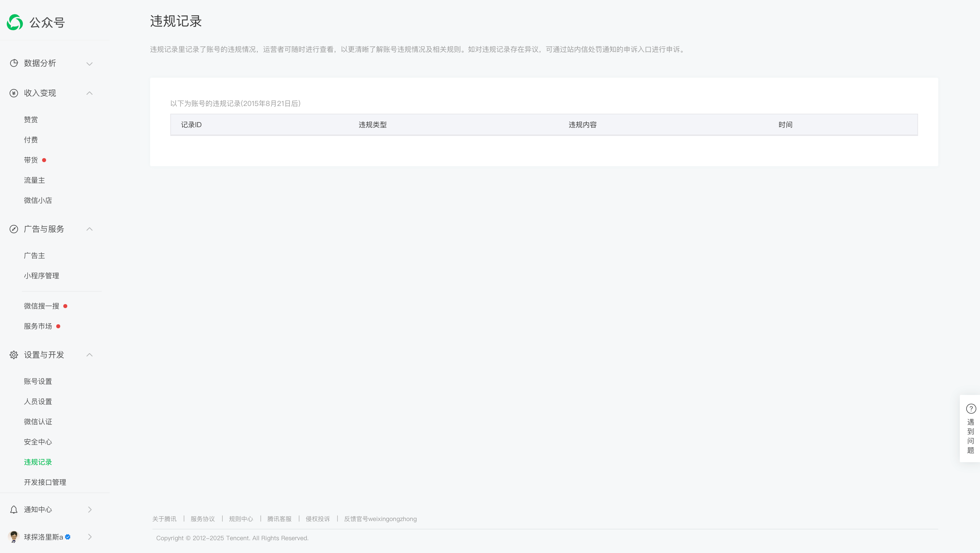The width and height of the screenshot is (980, 553).
Task: Open the 流量主 menu item
Action: (34, 180)
